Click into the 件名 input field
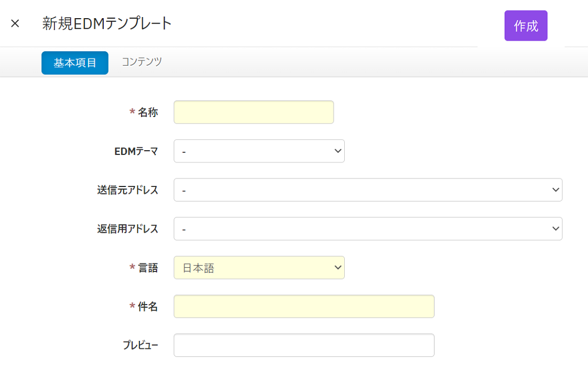The width and height of the screenshot is (588, 389). [304, 307]
